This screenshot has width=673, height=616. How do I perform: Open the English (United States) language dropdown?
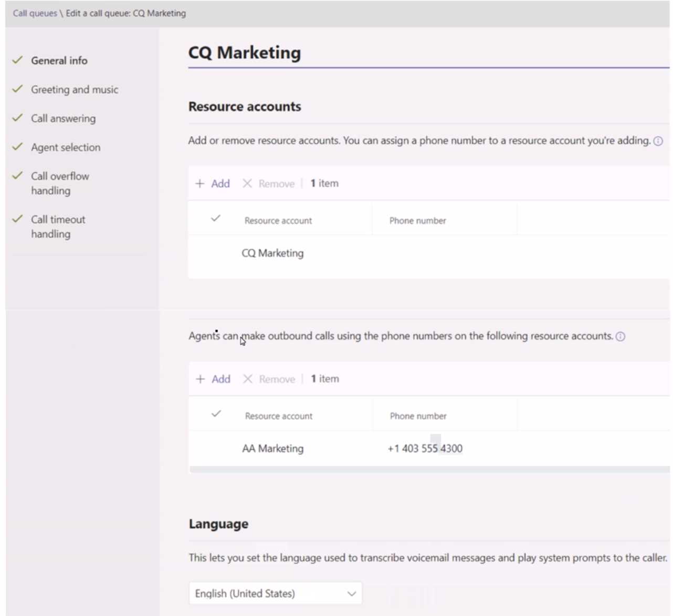point(275,593)
